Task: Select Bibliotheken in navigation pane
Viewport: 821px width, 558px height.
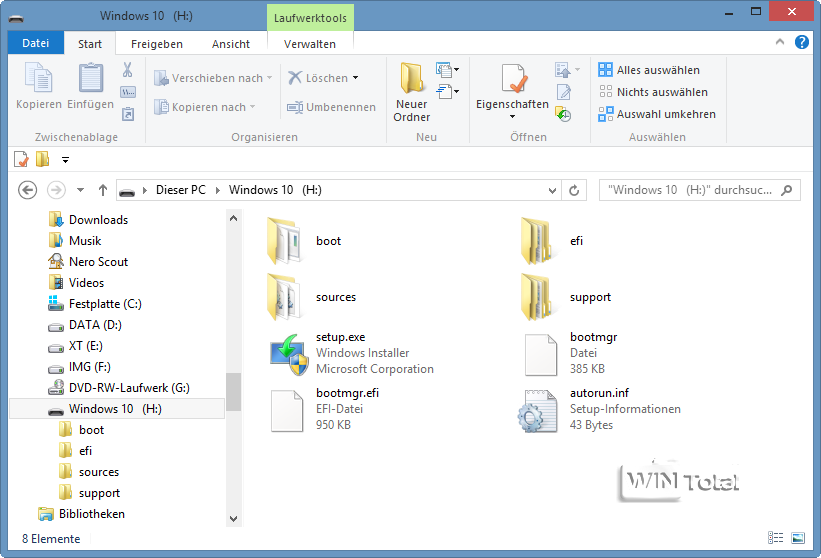Action: coord(92,514)
